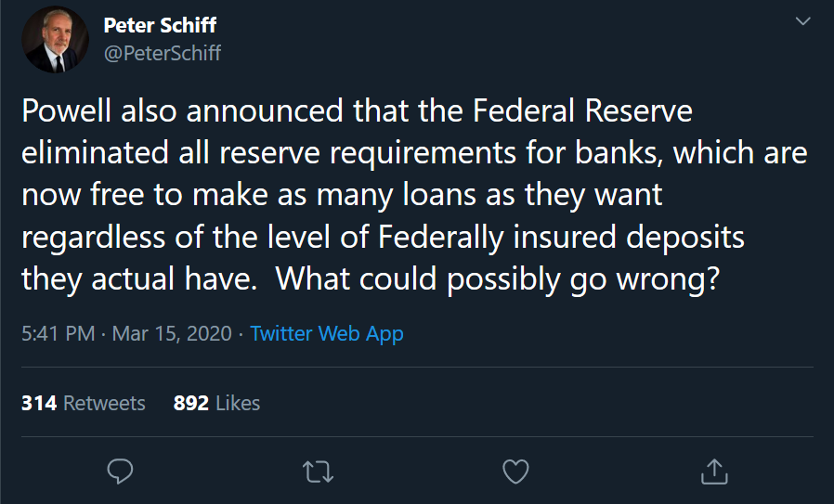Retweet this tweet using the retweet icon
The height and width of the screenshot is (504, 834).
(x=318, y=472)
